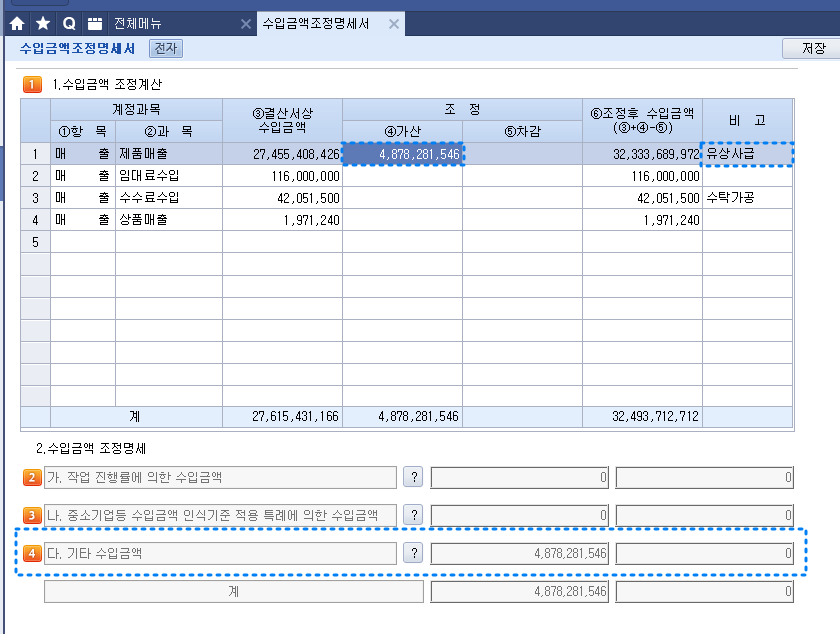Click the orange 3 badge beside 중소기업등 특례
Screen dimensions: 840x634
32,515
